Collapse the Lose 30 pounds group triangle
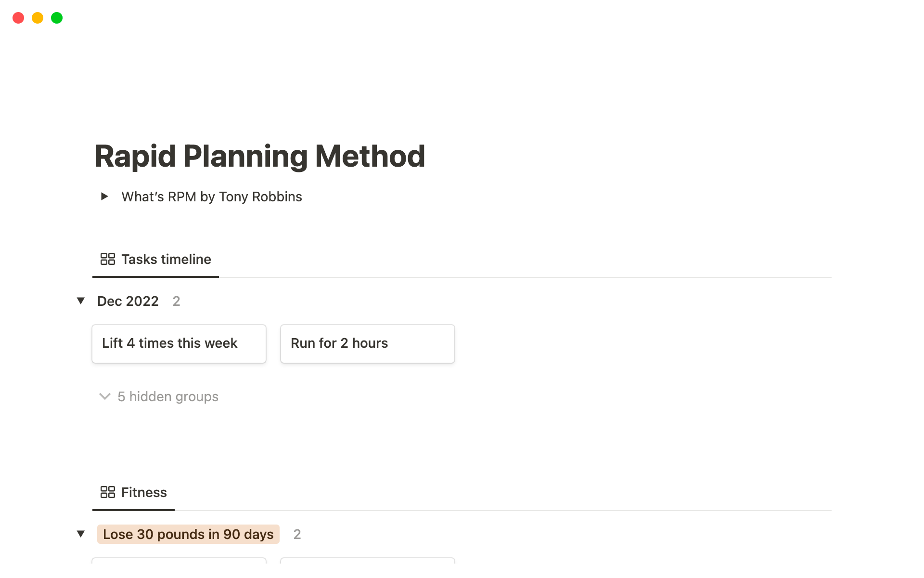This screenshot has height=578, width=924. 81,534
